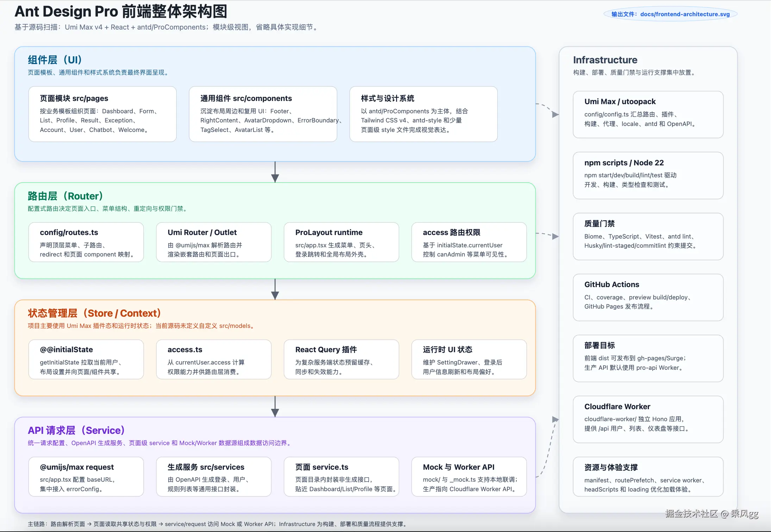Viewport: 771px width, 532px height.
Task: Click the Umi Max / utoopack card
Action: click(648, 115)
